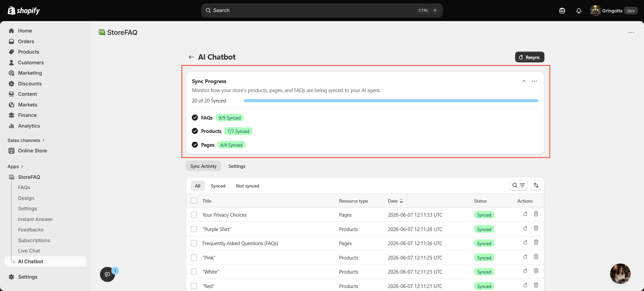Delete the Your Privacy Choices row
The width and height of the screenshot is (644, 291).
(x=536, y=214)
